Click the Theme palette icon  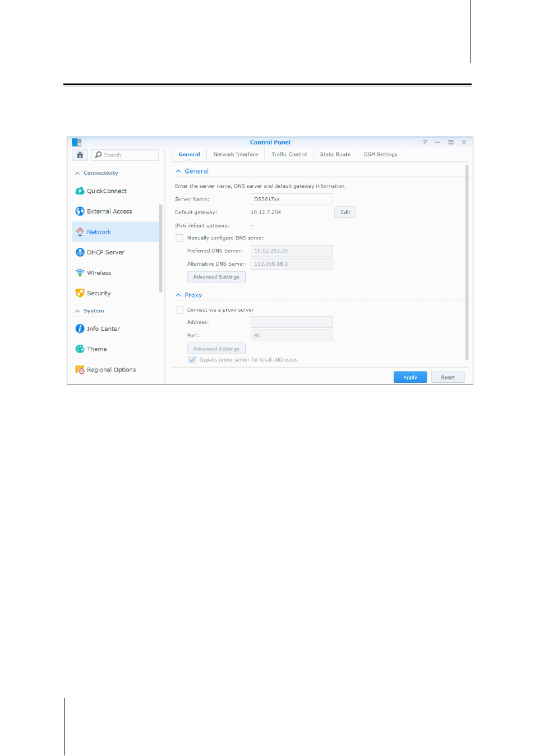[x=80, y=349]
